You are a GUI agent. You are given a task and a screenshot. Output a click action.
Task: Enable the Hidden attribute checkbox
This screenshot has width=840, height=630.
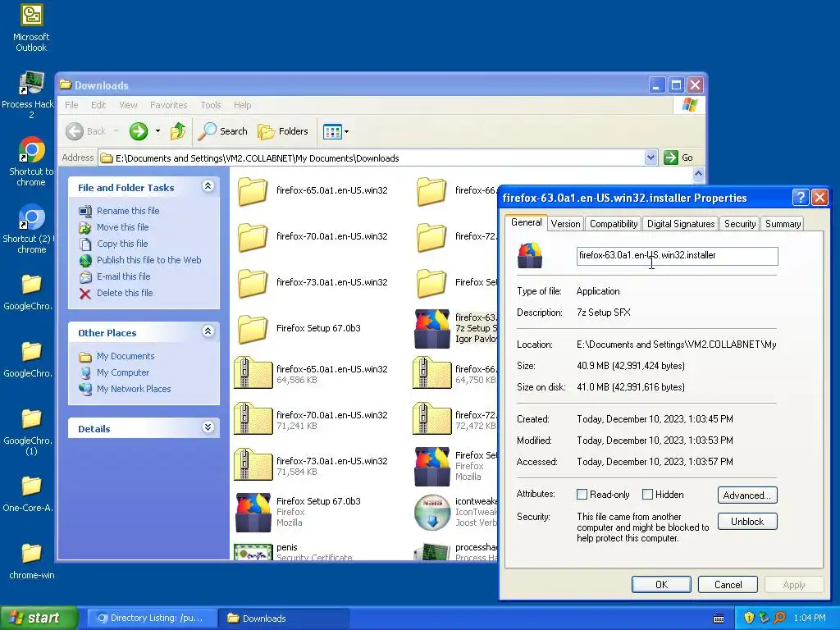click(x=647, y=495)
